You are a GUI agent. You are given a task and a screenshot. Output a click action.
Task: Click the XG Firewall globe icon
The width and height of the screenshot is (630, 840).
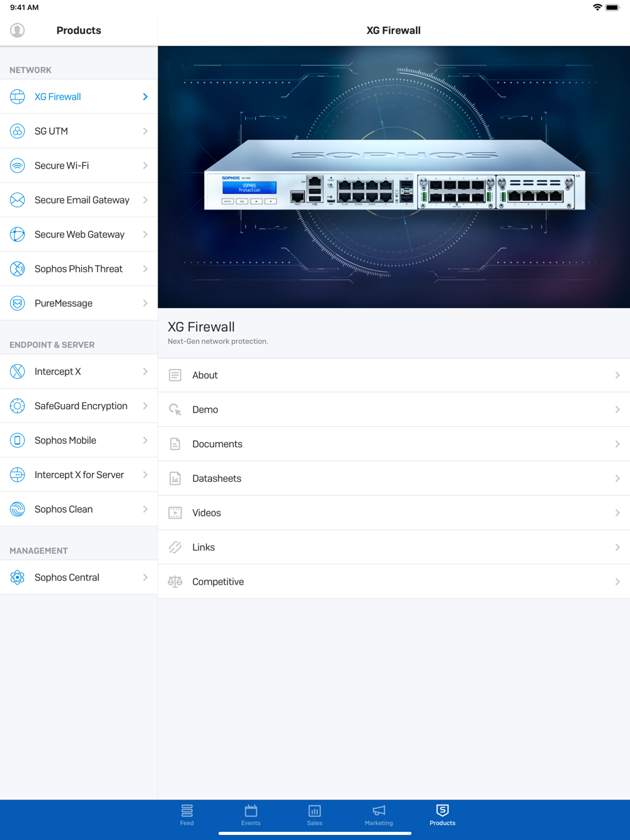[x=18, y=96]
